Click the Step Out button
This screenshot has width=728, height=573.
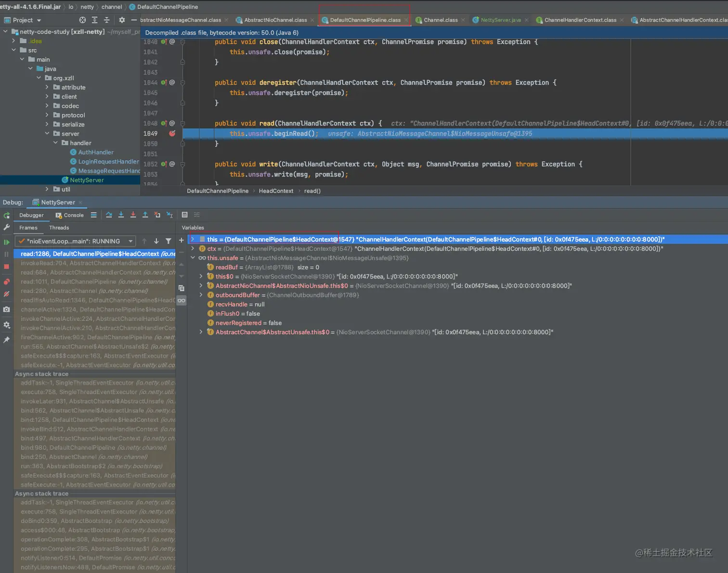[x=145, y=215]
